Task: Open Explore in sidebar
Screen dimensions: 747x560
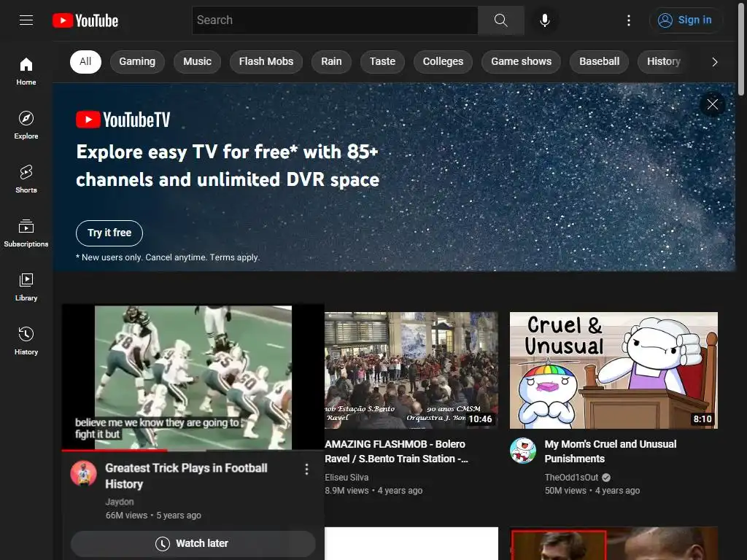Action: 26,125
